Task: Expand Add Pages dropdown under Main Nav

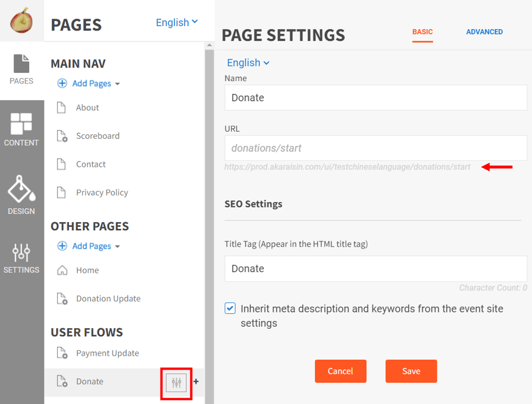Action: pyautogui.click(x=89, y=83)
